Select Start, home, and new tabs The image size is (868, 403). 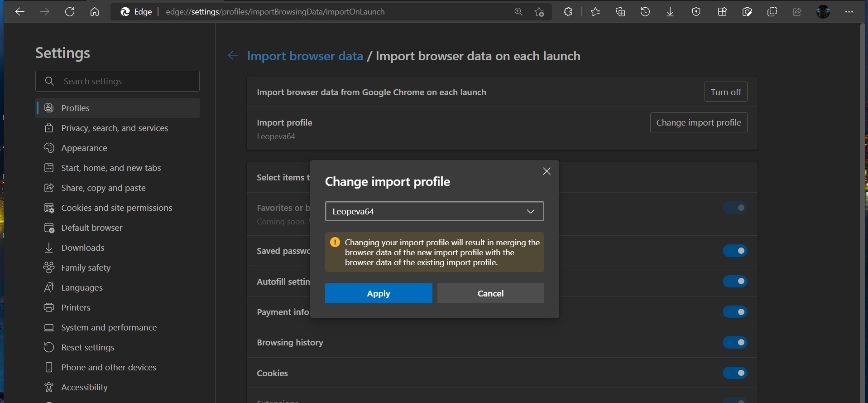coord(118,168)
